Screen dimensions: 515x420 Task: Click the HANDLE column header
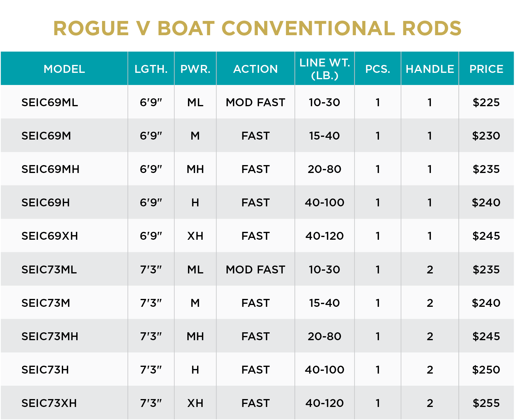tap(430, 69)
